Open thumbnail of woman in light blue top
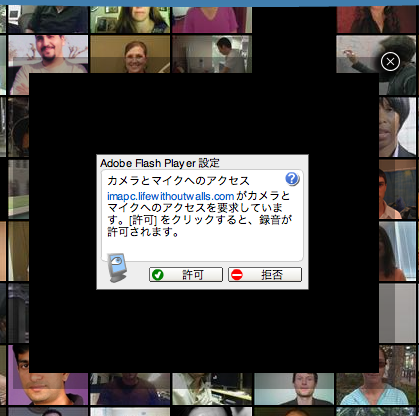419x416 pixels. 376,375
